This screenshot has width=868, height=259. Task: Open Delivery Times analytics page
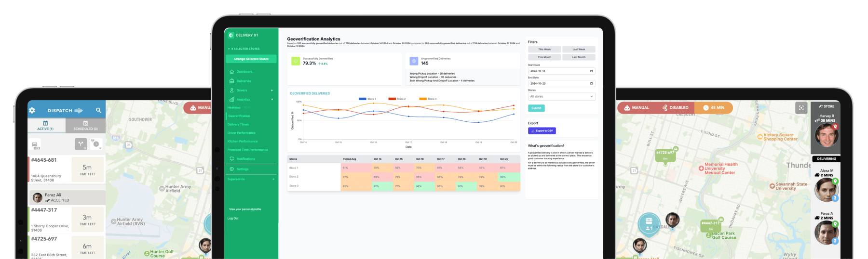click(238, 125)
